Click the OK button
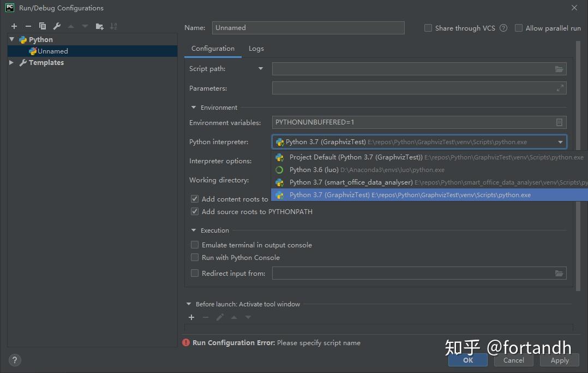Screen dimensions: 588x373 pos(467,360)
